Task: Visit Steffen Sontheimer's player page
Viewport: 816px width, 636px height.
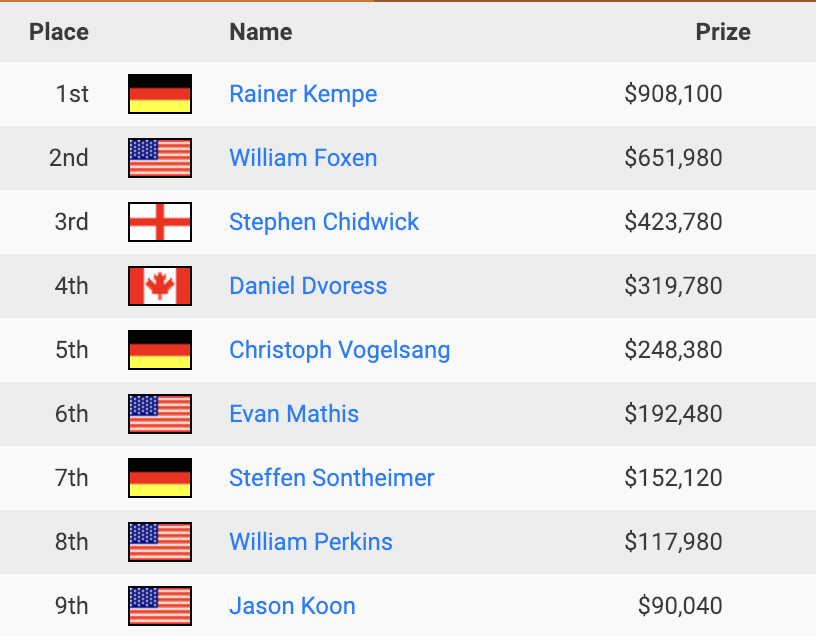Action: (332, 478)
